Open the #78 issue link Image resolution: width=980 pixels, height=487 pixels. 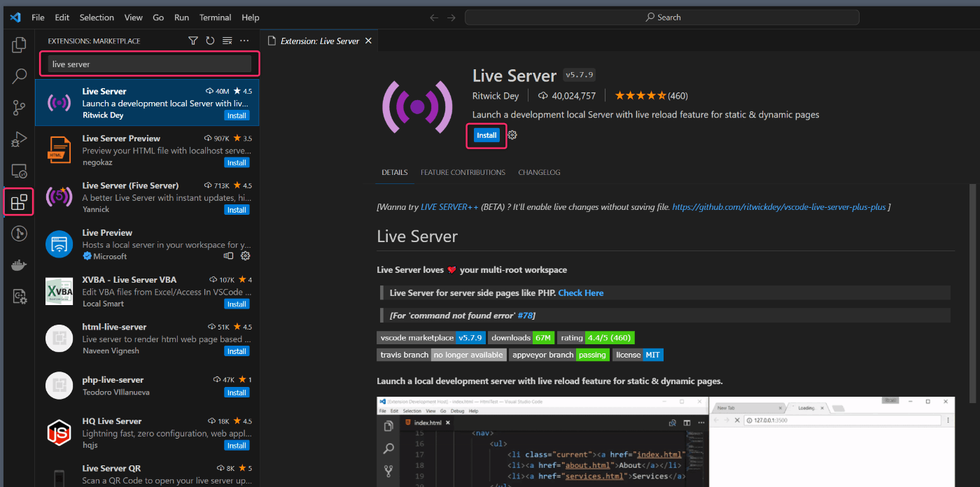click(x=525, y=316)
